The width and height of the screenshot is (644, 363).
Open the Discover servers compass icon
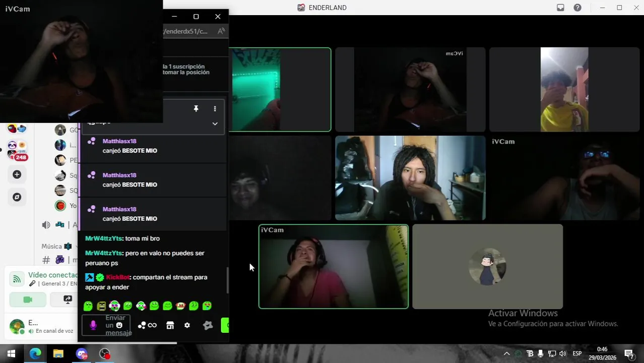point(17,197)
